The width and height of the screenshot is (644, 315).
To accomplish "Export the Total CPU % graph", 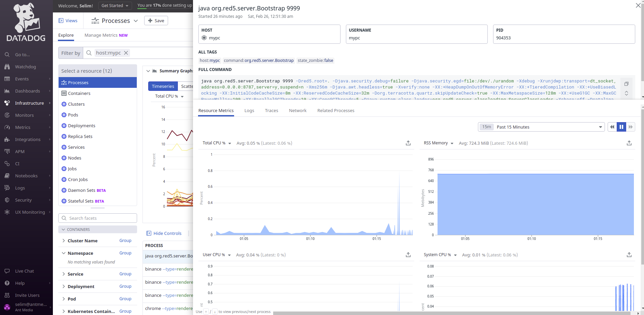I will 408,143.
